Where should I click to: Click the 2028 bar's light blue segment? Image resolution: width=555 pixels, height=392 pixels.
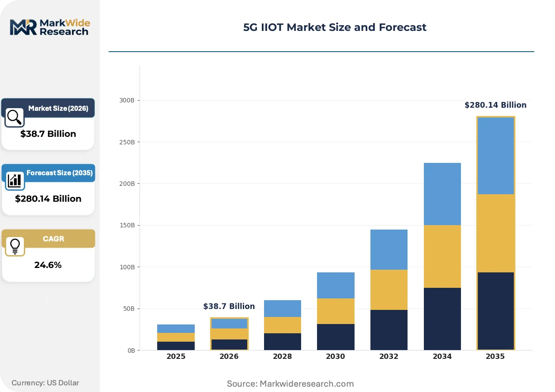pyautogui.click(x=282, y=309)
